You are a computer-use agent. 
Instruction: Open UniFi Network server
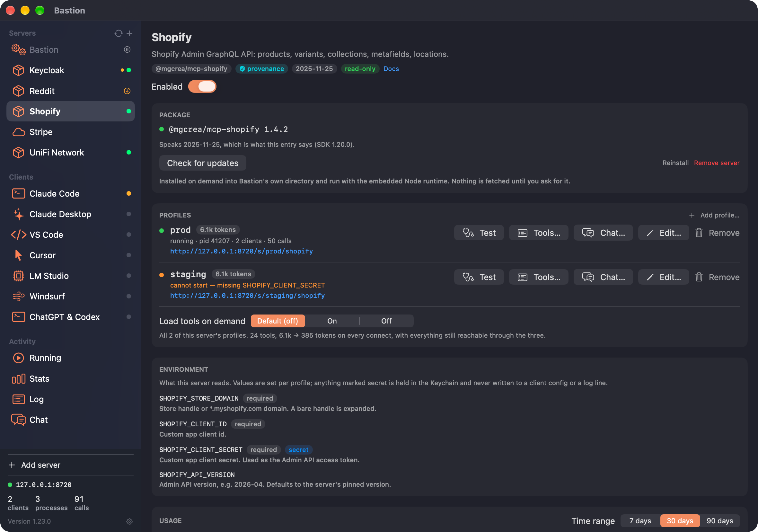click(x=71, y=152)
